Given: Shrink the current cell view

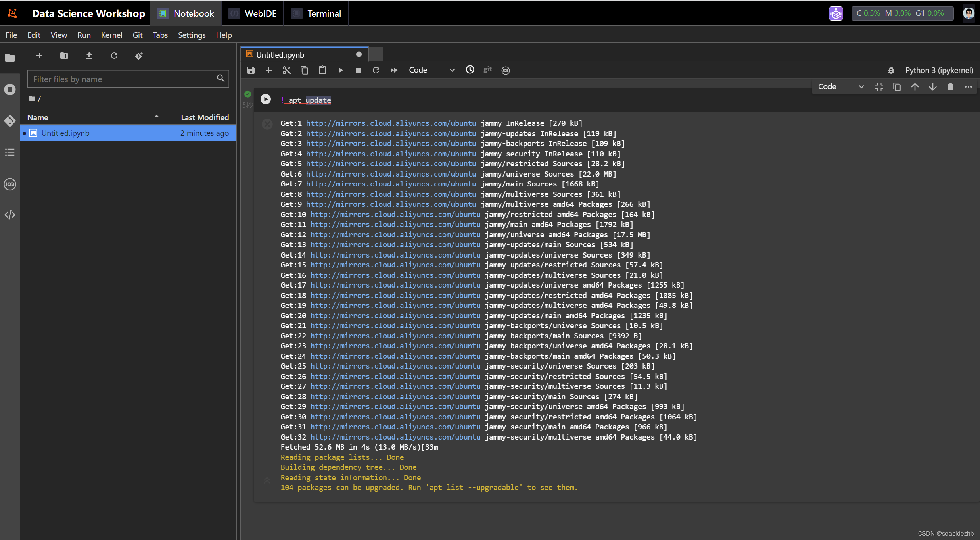Looking at the screenshot, I should click(879, 86).
